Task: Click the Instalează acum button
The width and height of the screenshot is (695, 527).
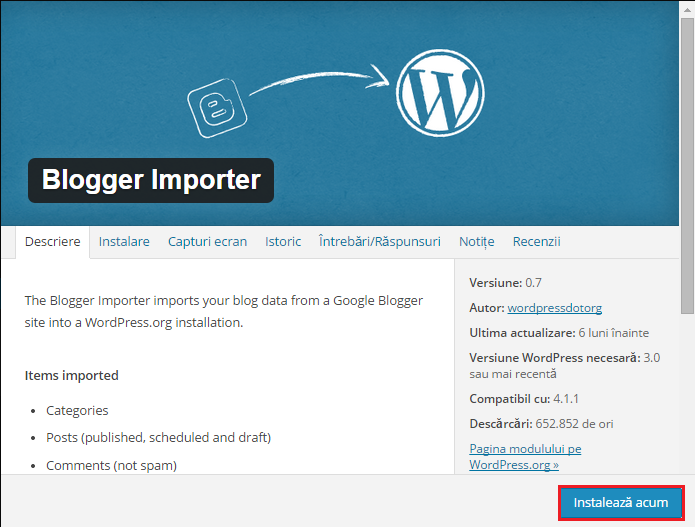Action: 621,503
